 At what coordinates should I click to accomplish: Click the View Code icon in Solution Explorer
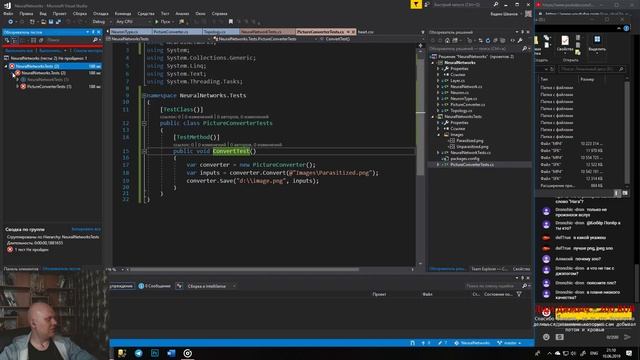coord(512,40)
